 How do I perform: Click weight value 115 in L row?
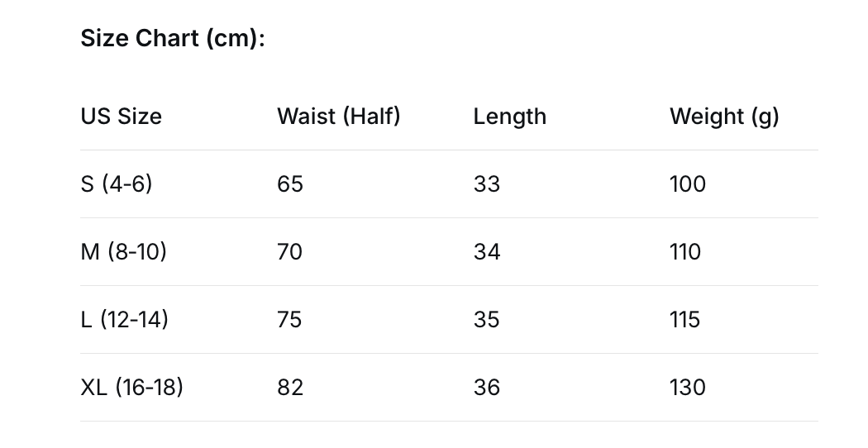685,320
